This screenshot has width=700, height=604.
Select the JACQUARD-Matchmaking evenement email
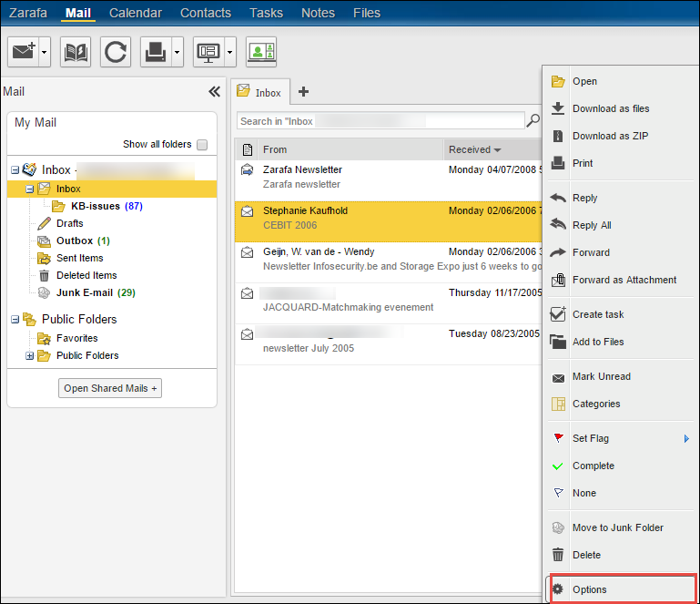click(x=389, y=303)
